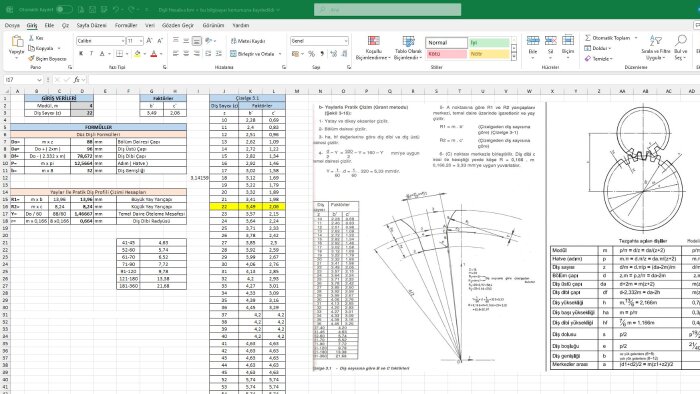
Task: Decrease indent icon
Action: (208, 54)
